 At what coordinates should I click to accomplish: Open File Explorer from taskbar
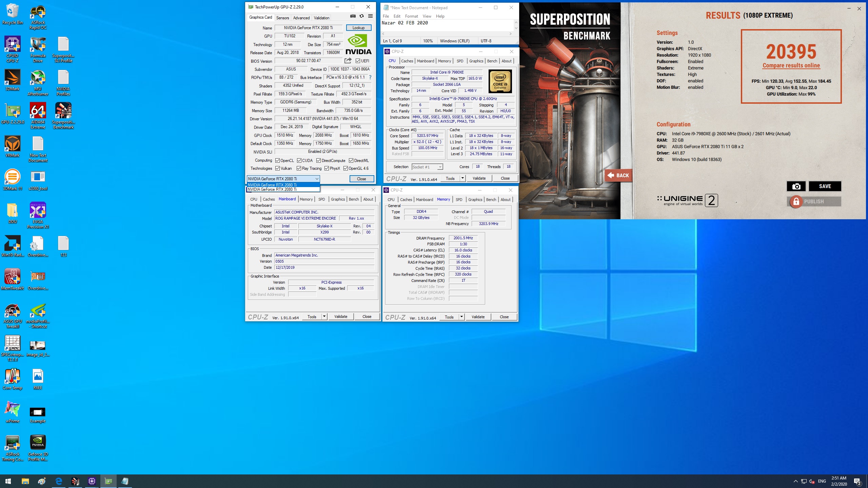click(25, 481)
